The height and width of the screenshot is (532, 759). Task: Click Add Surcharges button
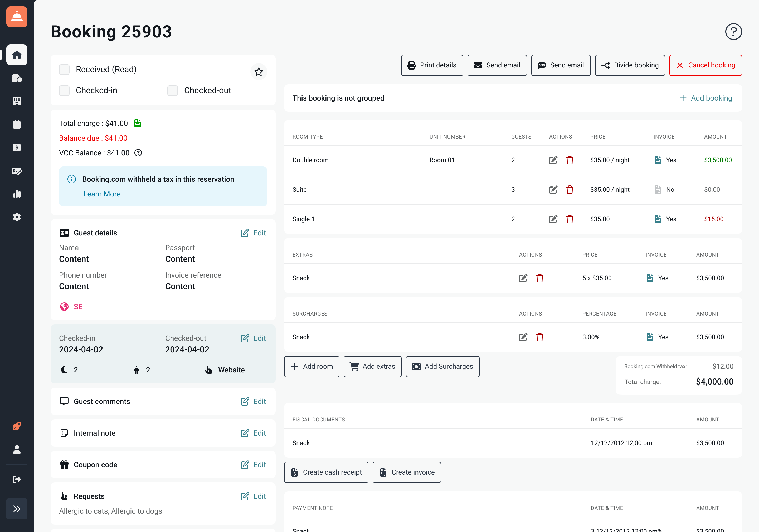442,366
